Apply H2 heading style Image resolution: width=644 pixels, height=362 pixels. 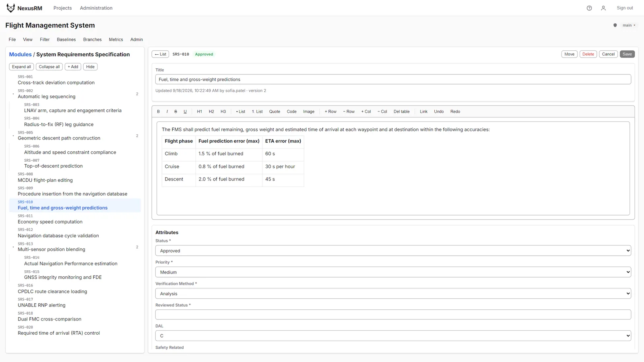click(211, 112)
